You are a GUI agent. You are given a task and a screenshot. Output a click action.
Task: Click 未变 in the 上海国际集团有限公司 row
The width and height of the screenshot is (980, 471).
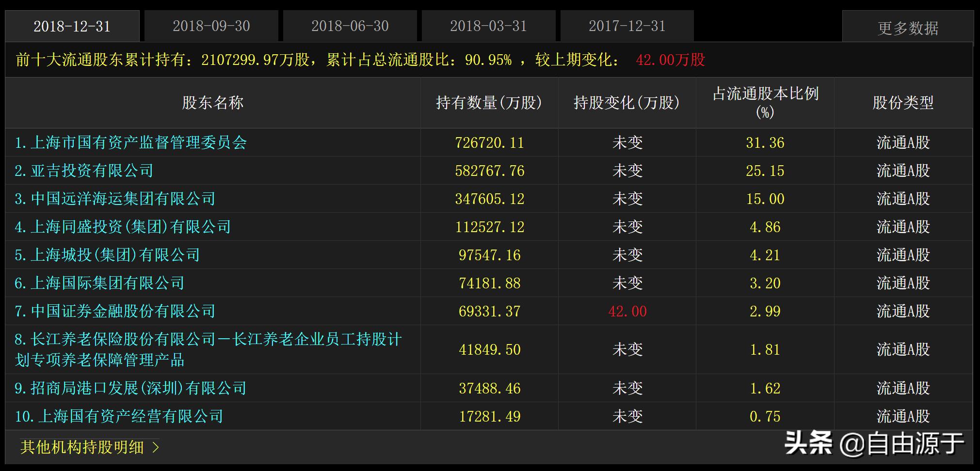pyautogui.click(x=627, y=283)
